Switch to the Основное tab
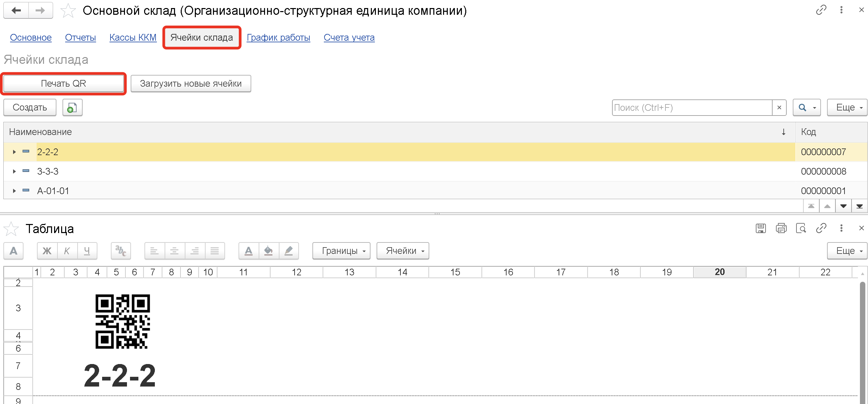868x404 pixels. pyautogui.click(x=31, y=37)
